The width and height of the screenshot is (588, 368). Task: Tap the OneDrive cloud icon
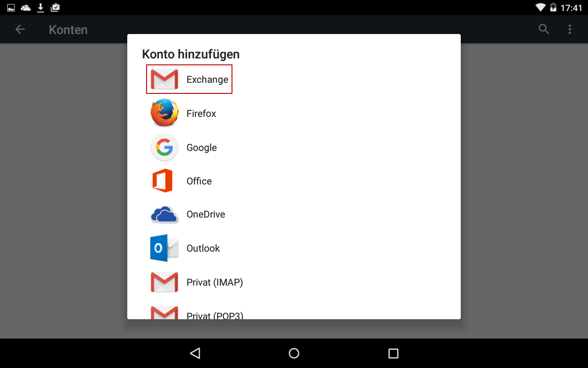click(x=164, y=215)
